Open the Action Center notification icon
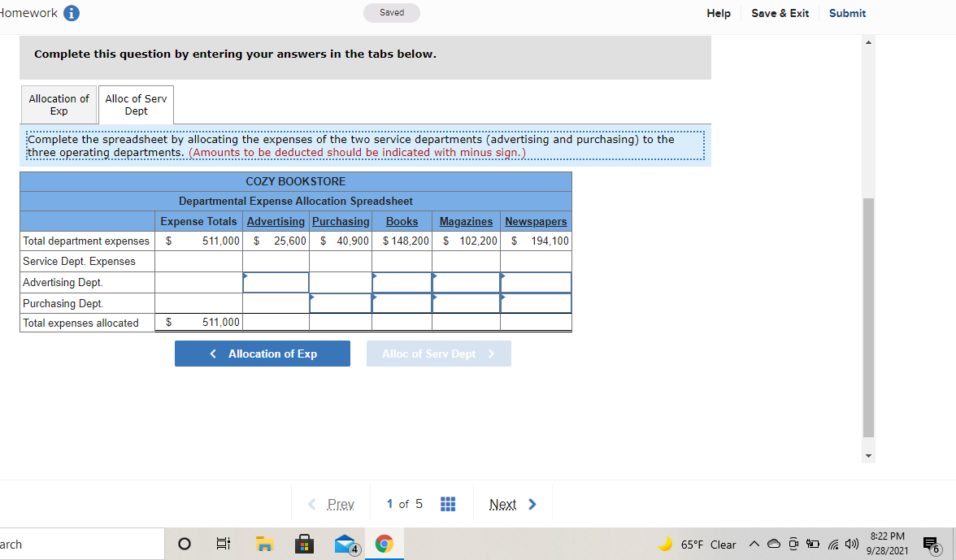Image resolution: width=956 pixels, height=560 pixels. (929, 544)
